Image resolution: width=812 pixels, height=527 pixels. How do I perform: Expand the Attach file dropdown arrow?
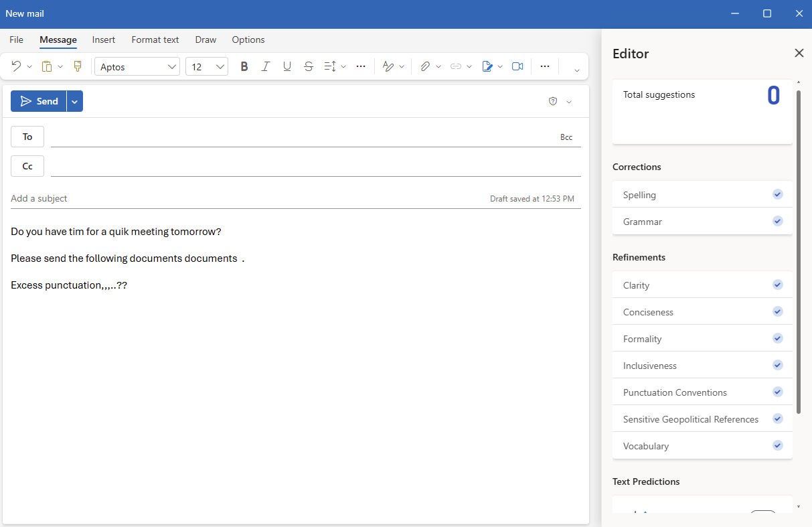[438, 67]
